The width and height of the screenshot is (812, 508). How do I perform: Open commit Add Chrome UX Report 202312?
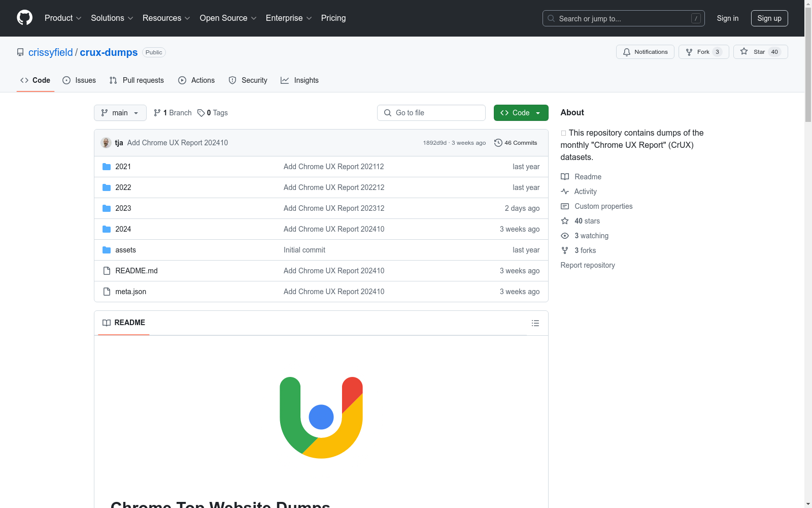click(334, 208)
